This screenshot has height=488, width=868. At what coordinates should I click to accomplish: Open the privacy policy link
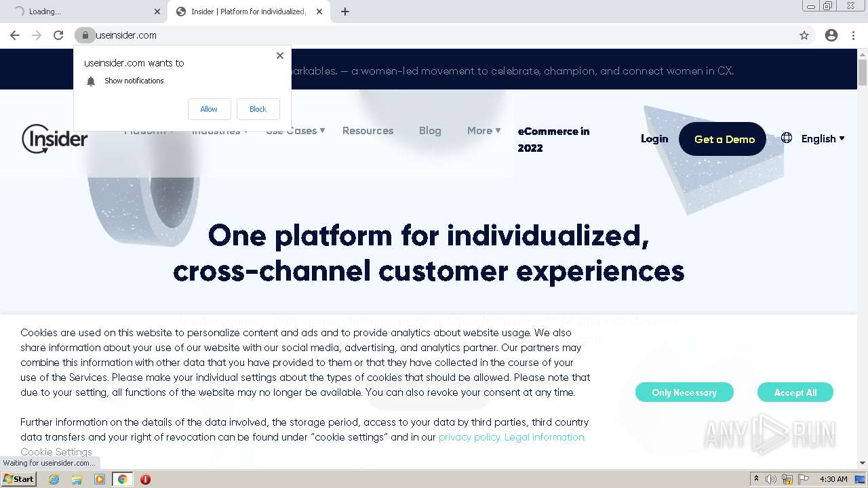point(469,437)
